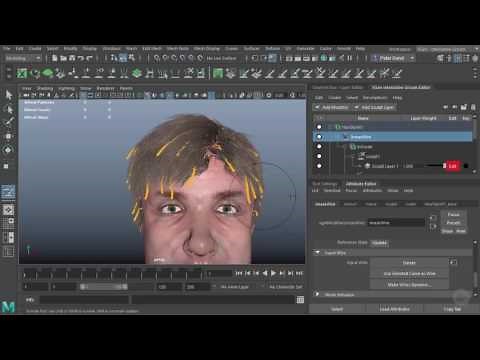This screenshot has height=360, width=480.
Task: Click the green stacked layers shelf icon
Action: (x=136, y=73)
